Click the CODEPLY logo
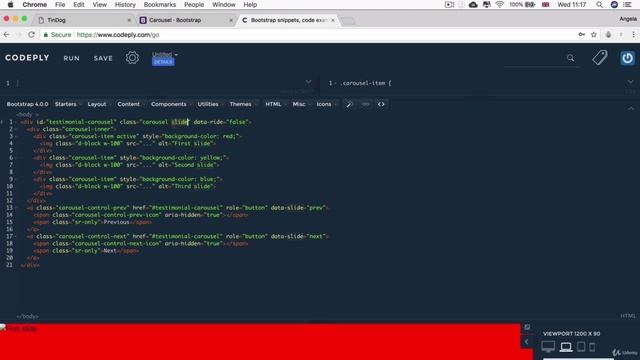Viewport: 640px width, 360px height. 27,58
